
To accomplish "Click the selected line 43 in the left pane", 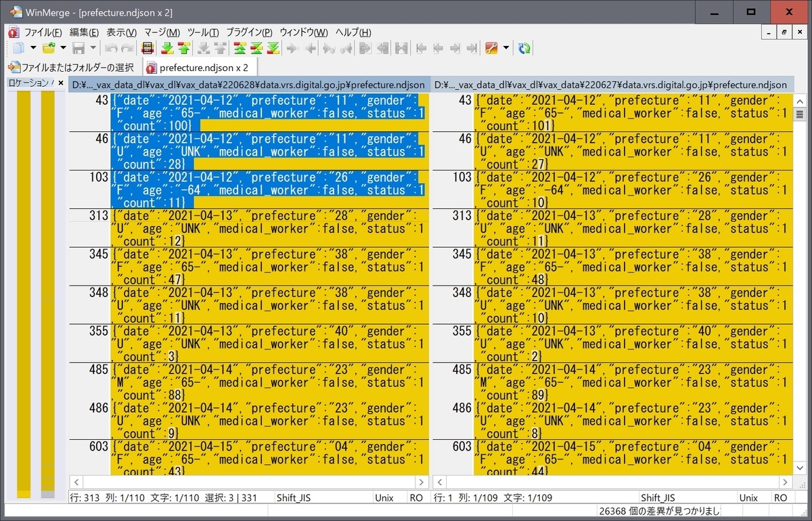I will click(269, 113).
